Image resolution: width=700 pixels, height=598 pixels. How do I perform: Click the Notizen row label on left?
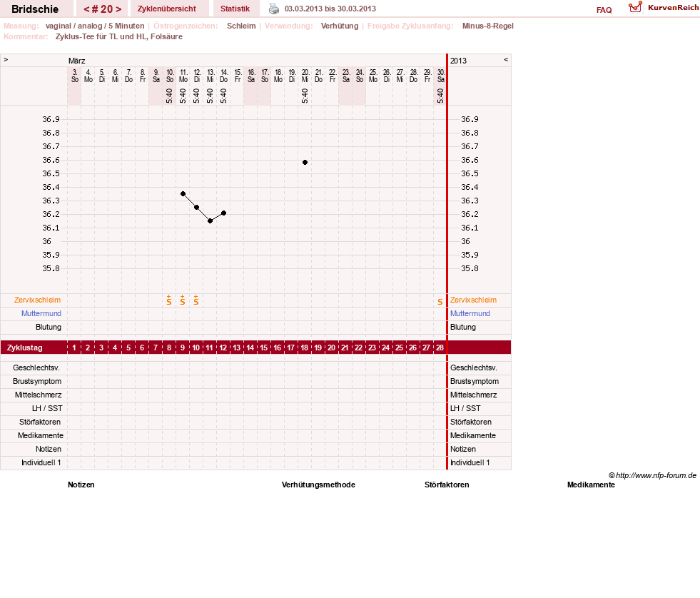[x=49, y=449]
